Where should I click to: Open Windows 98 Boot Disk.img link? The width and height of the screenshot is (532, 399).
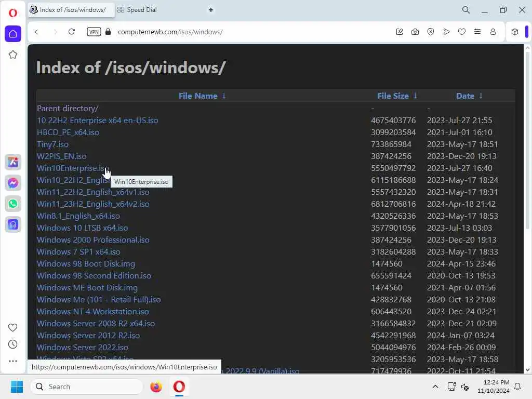tap(86, 263)
